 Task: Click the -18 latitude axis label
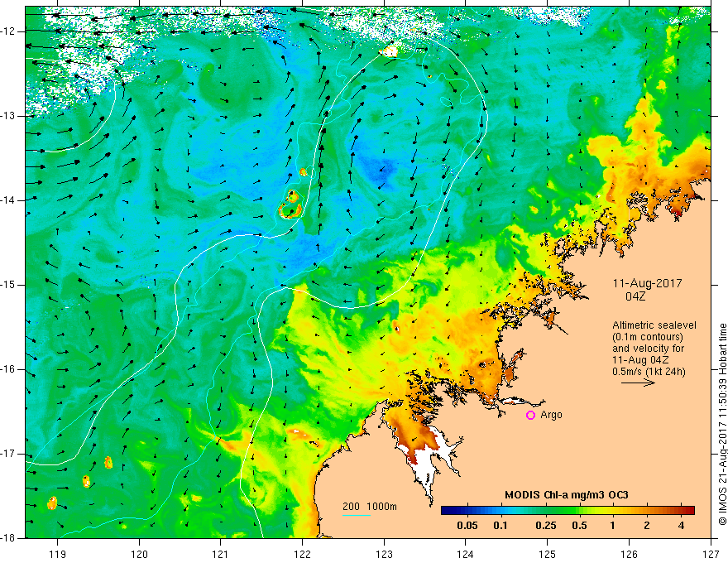coord(9,538)
